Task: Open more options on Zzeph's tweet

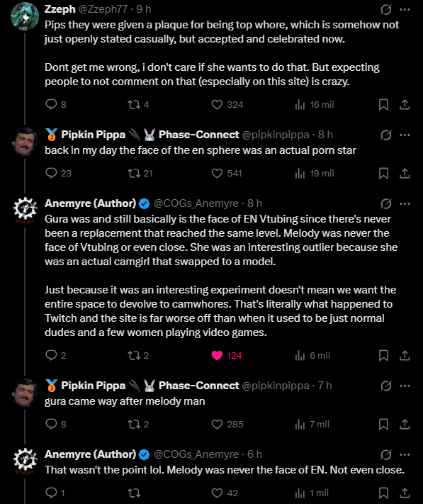Action: pyautogui.click(x=405, y=10)
